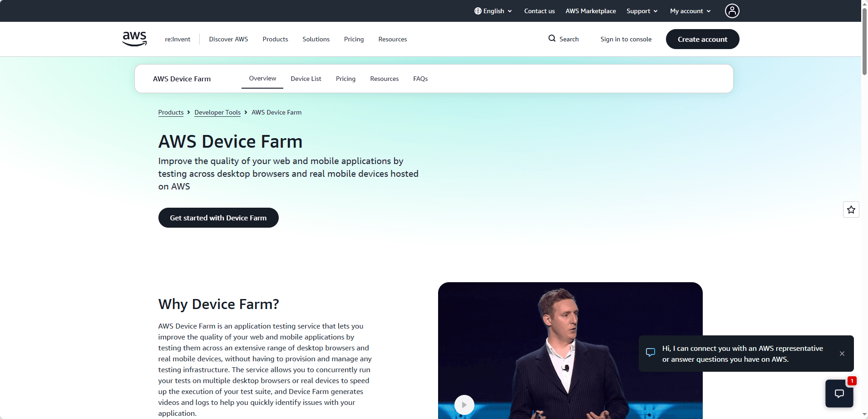Click the Device Farm video thumbnail
Screen dimensions: 868x419
570,350
